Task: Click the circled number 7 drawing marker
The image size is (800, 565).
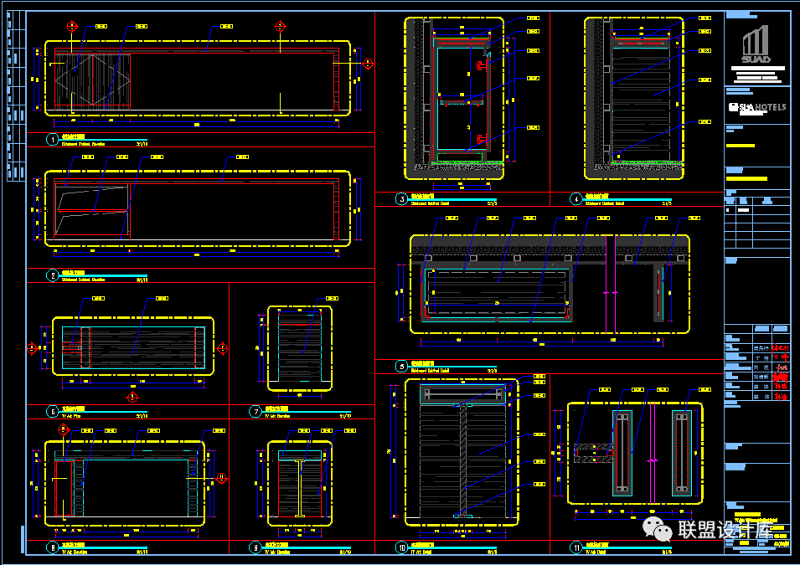Action: (x=255, y=411)
